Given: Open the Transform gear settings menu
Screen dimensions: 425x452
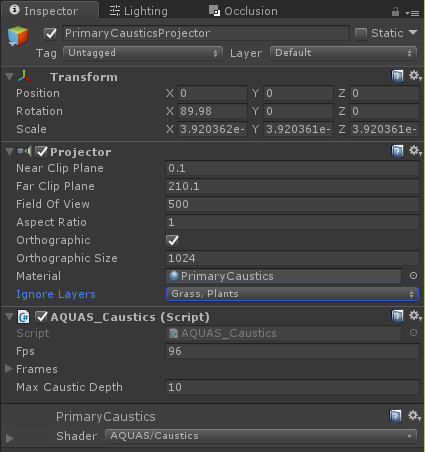Looking at the screenshot, I should 415,76.
